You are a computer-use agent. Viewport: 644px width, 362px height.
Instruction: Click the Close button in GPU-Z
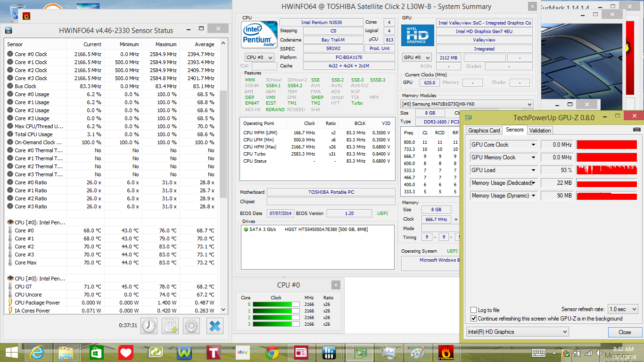click(625, 332)
